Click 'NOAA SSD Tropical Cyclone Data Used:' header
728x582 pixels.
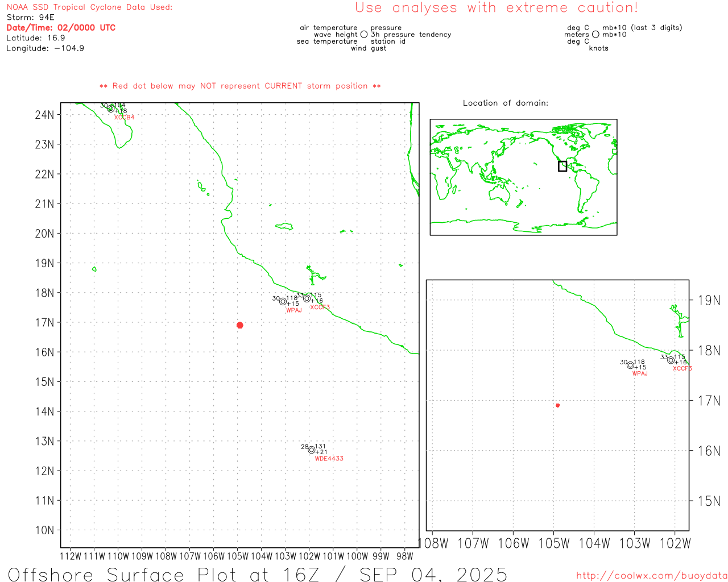pyautogui.click(x=89, y=7)
